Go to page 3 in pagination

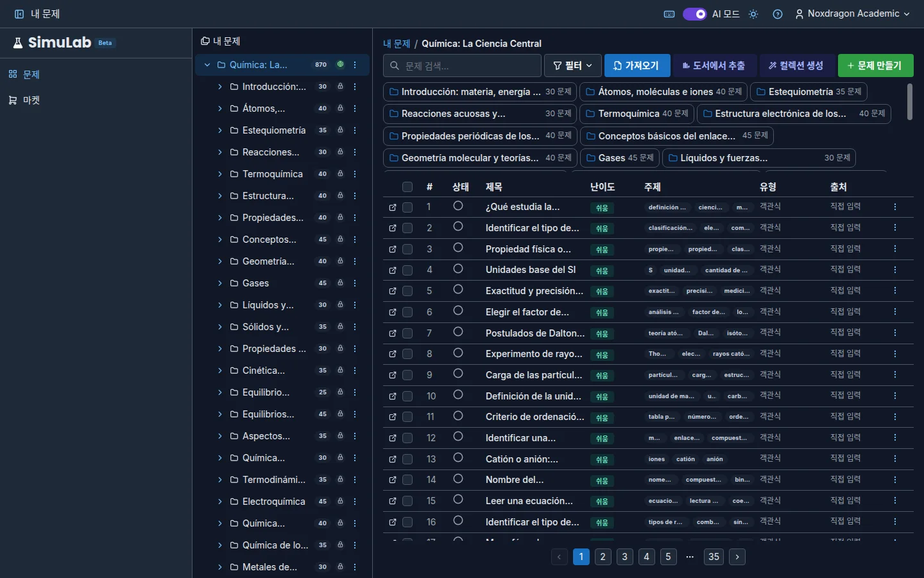[625, 557]
